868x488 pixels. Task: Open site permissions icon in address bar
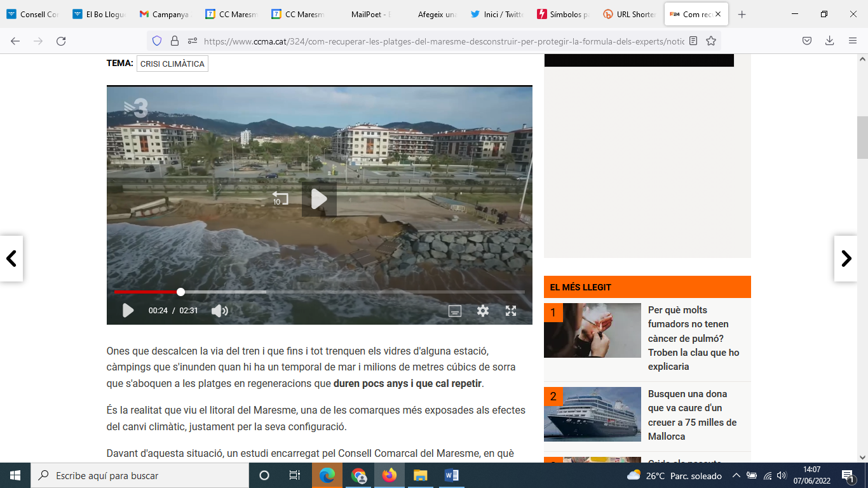(193, 41)
